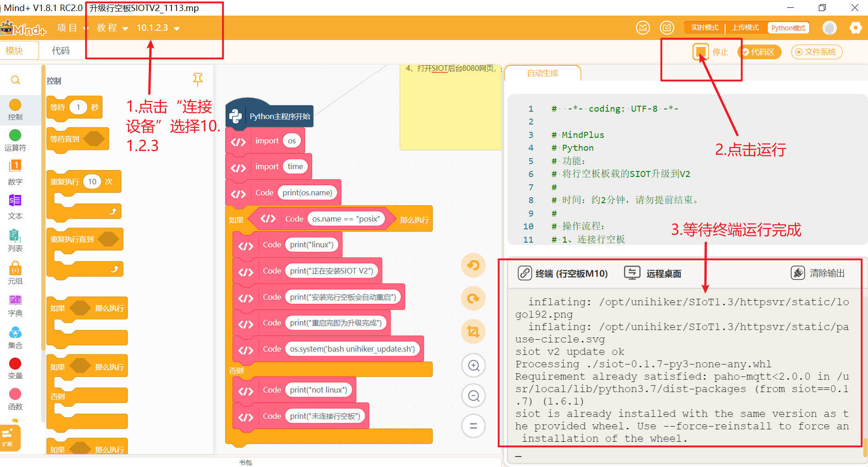Edit the print("not linux") code field
This screenshot has width=868, height=467.
pos(318,390)
